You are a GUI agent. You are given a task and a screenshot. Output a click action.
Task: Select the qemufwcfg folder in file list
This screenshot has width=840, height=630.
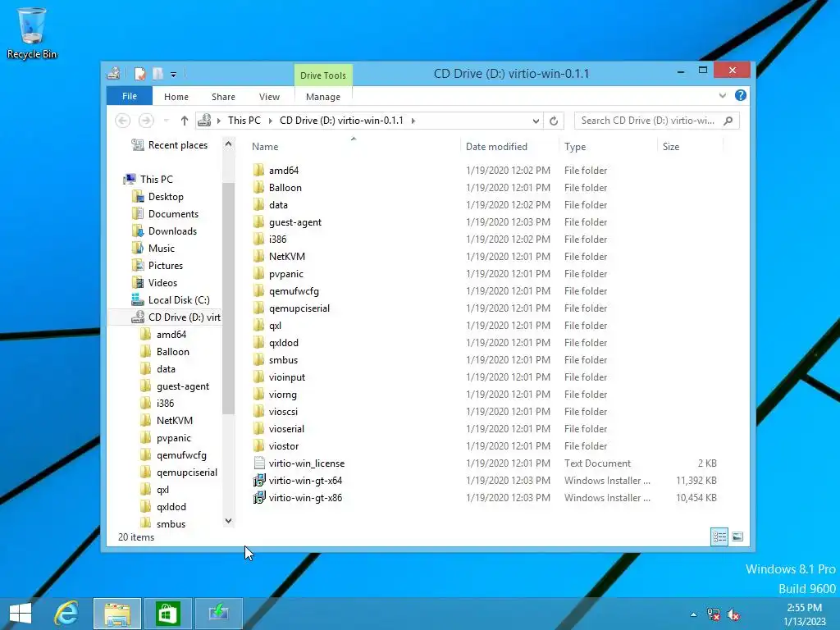point(294,291)
